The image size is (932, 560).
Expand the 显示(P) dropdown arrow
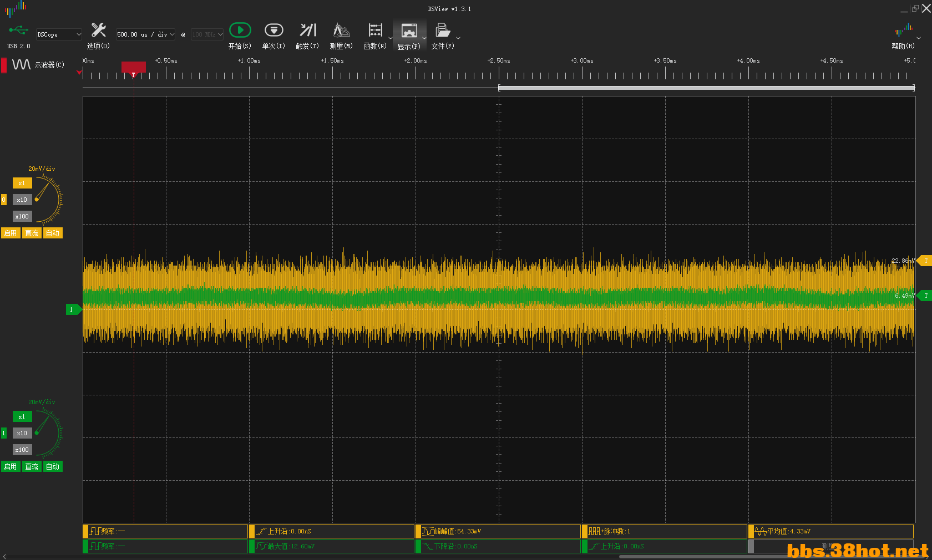[424, 38]
